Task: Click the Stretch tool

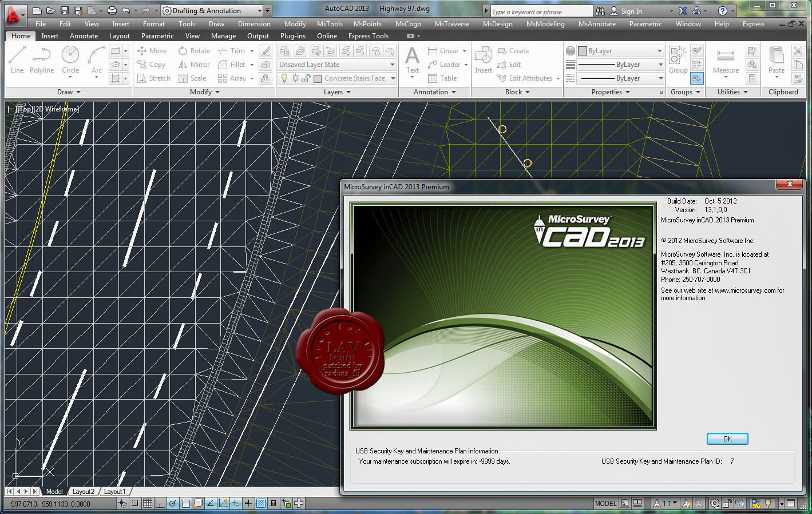Action: click(154, 78)
